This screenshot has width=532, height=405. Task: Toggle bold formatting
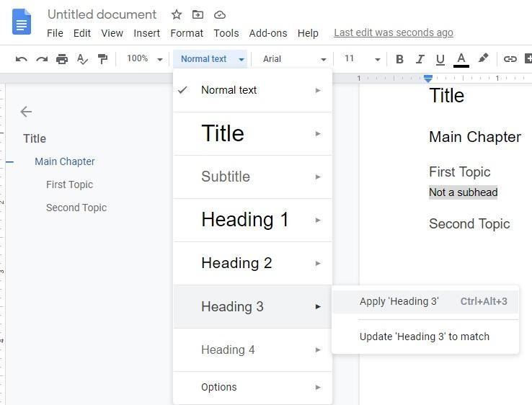click(x=399, y=59)
